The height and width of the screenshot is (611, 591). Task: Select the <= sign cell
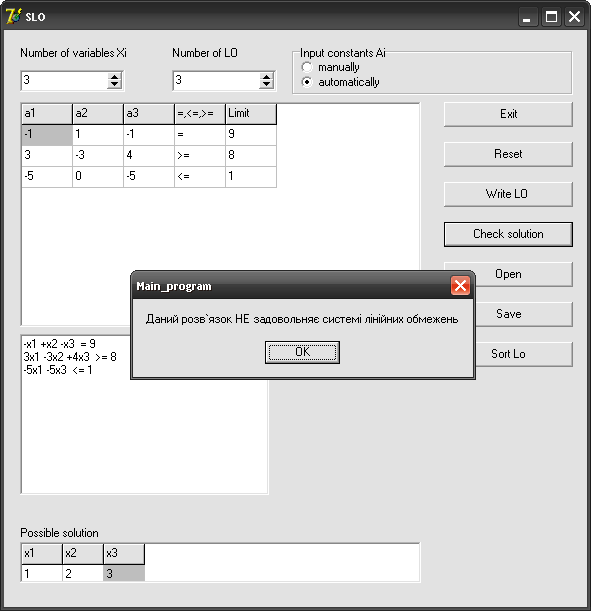(200, 177)
